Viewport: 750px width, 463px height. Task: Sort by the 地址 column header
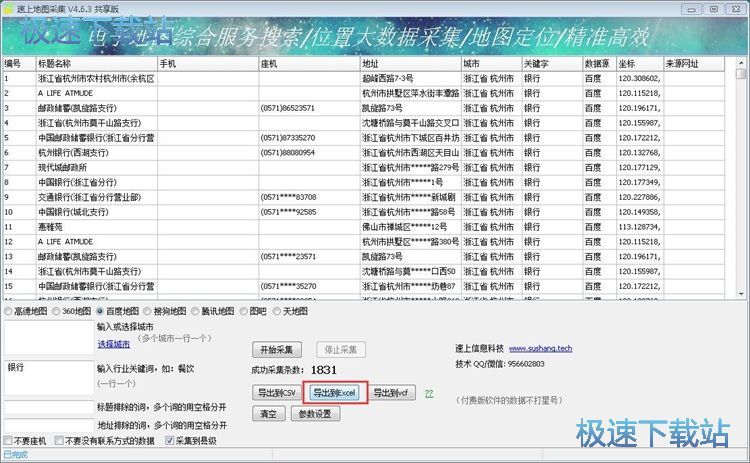coord(411,64)
